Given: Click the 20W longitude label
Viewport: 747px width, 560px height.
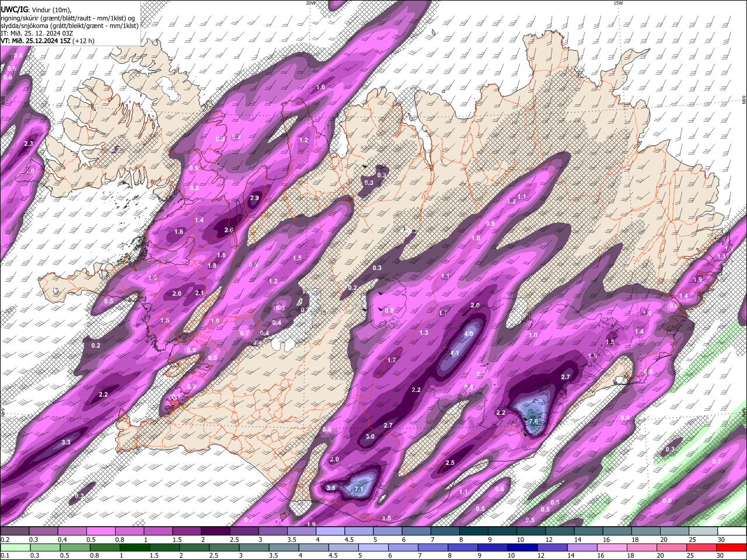Looking at the screenshot, I should pyautogui.click(x=311, y=3).
